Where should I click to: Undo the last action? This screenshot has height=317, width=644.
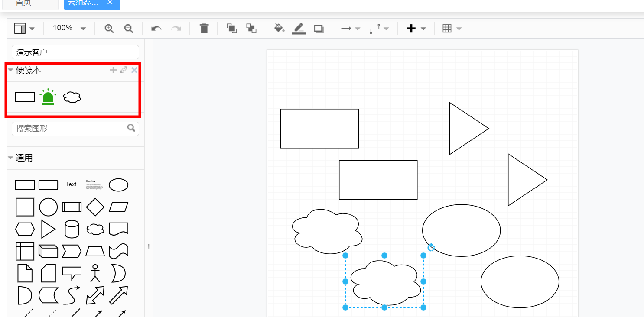156,29
